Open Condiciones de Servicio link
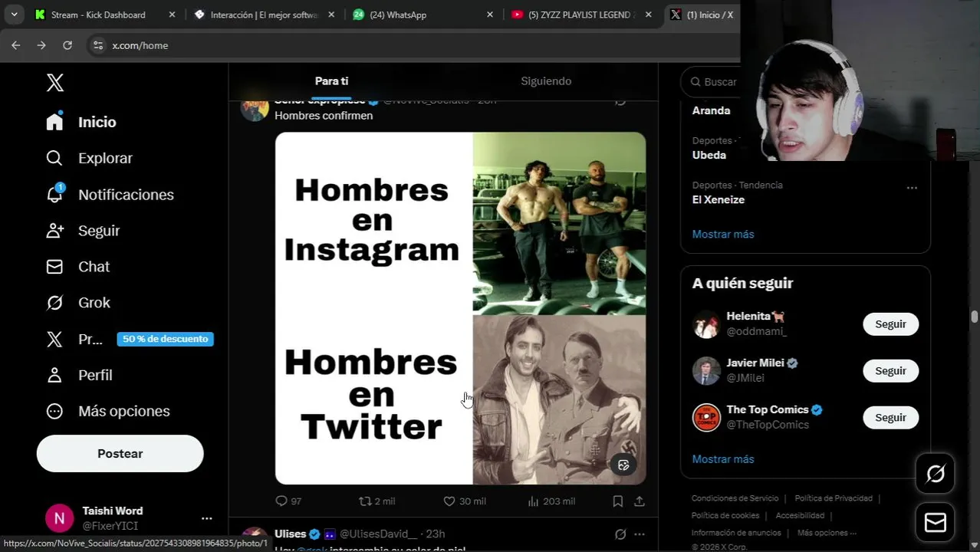Image resolution: width=980 pixels, height=552 pixels. tap(735, 498)
